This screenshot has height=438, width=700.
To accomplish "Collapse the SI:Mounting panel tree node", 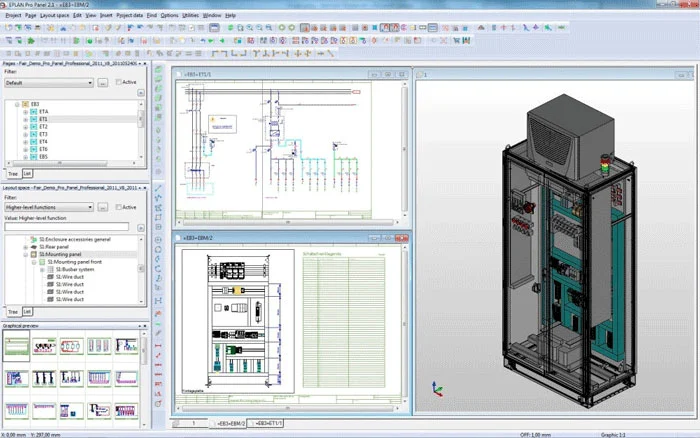I will pyautogui.click(x=25, y=254).
